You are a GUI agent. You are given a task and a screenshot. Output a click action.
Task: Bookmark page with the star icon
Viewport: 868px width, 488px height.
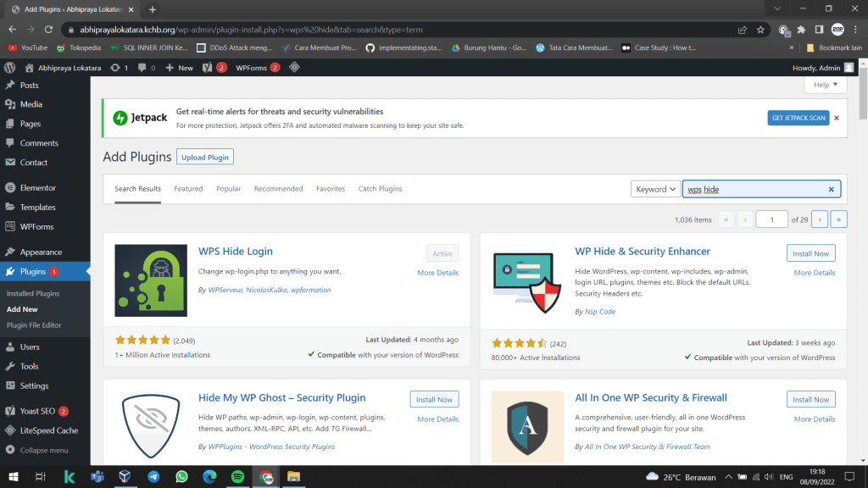(x=762, y=29)
